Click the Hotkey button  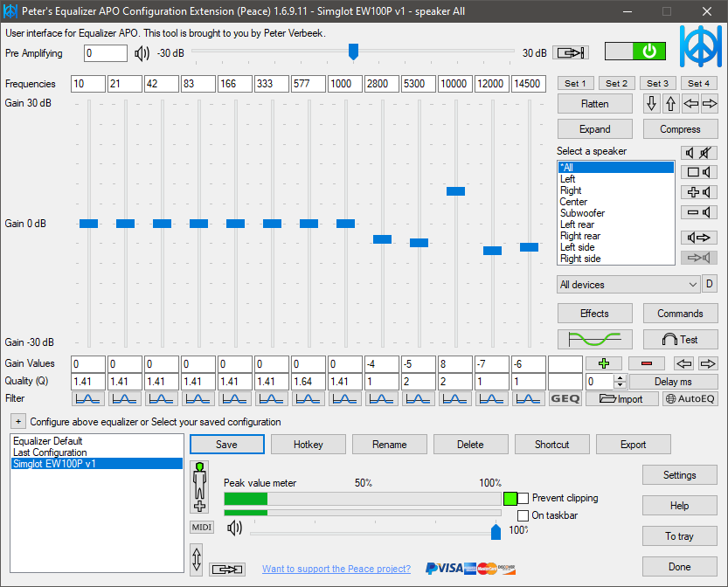click(309, 444)
